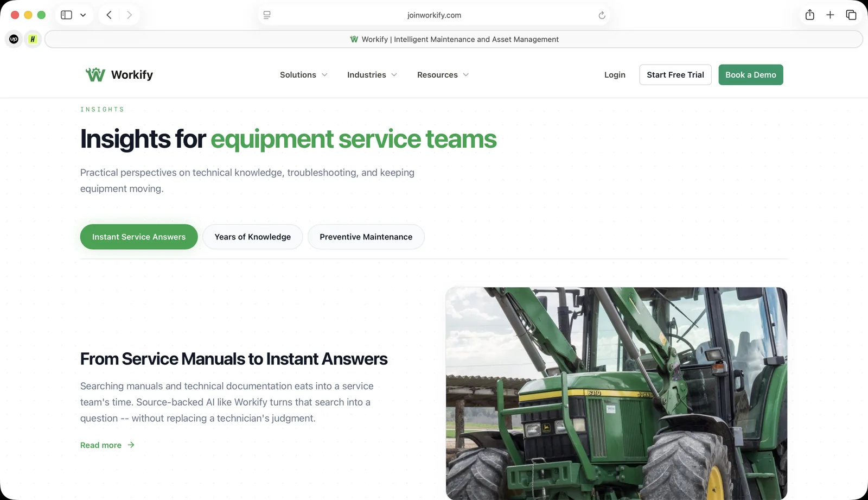Show the tab overview icon

point(851,15)
